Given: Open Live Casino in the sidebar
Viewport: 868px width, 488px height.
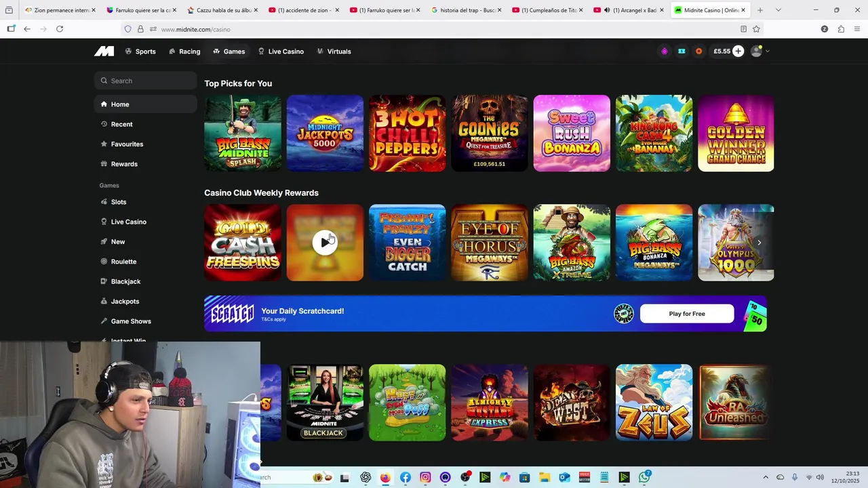Looking at the screenshot, I should pos(145,222).
